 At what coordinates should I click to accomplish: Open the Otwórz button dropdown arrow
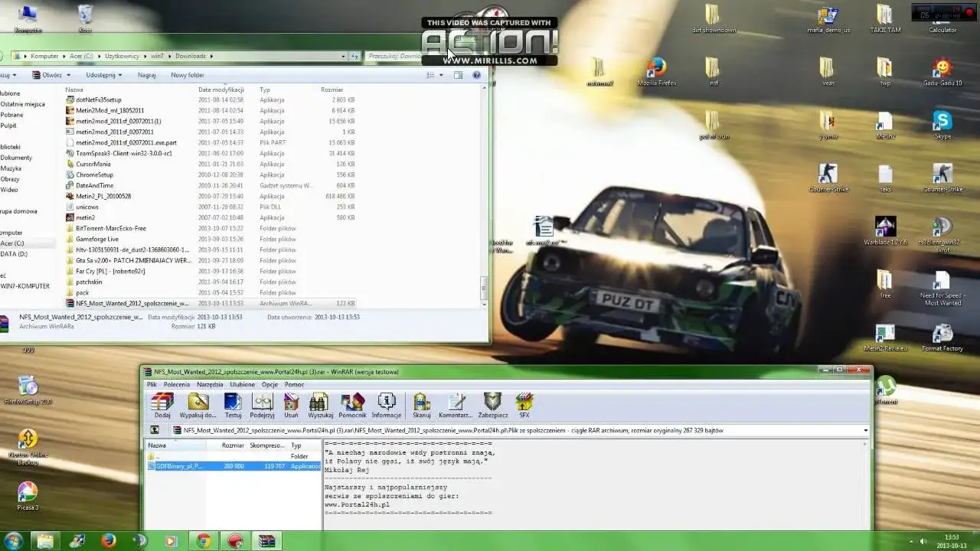(x=68, y=75)
